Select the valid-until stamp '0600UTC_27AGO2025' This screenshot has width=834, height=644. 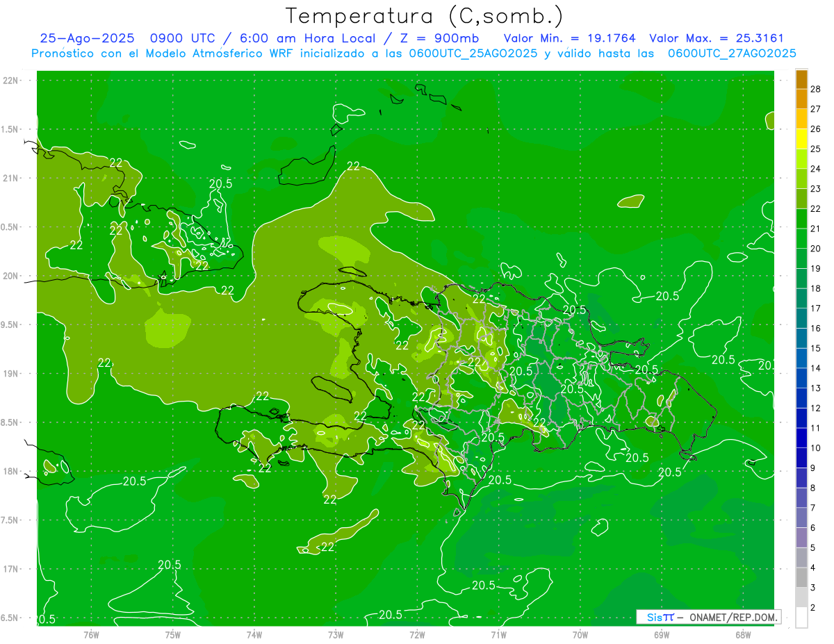pos(732,53)
